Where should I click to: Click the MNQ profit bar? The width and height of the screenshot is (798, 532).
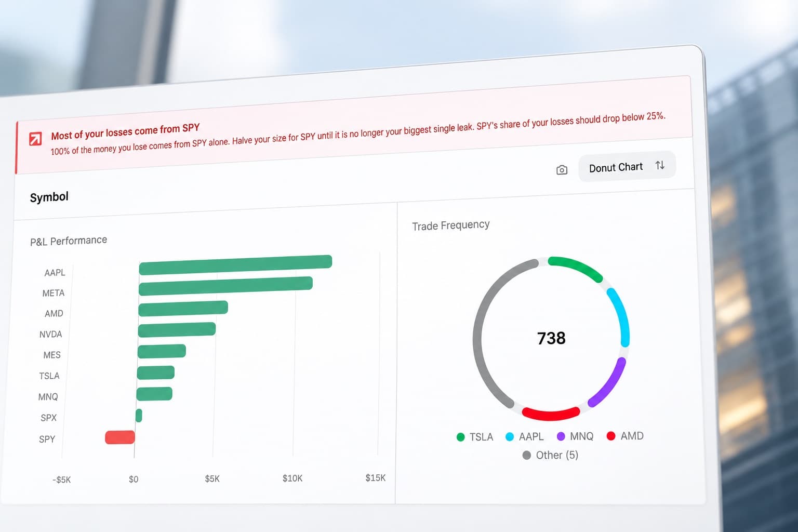pos(154,394)
